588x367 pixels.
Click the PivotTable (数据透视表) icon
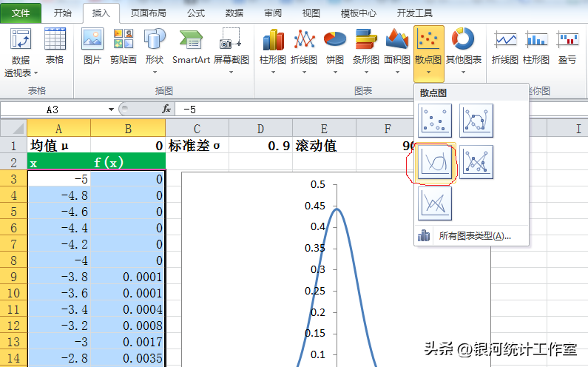(x=20, y=52)
